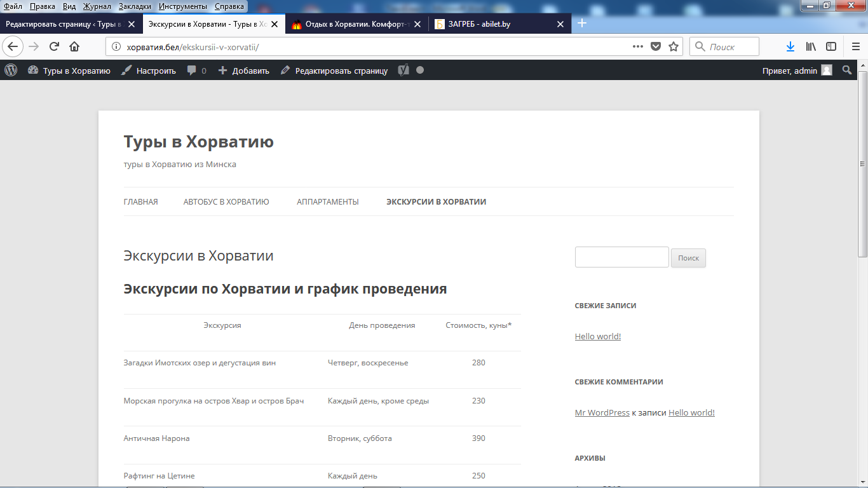The width and height of the screenshot is (868, 488).
Task: Reload the current page
Action: [x=55, y=46]
